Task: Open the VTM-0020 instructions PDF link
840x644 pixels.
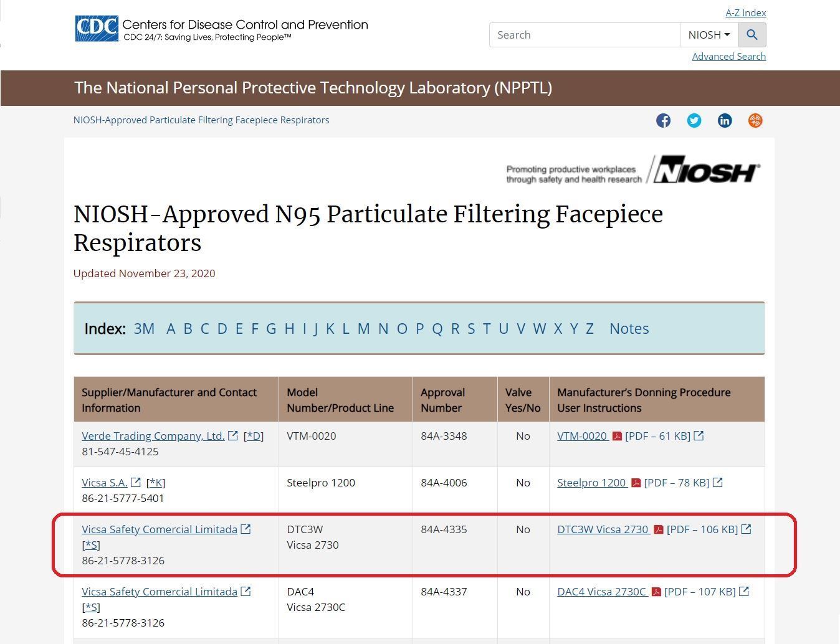Action: [x=583, y=436]
